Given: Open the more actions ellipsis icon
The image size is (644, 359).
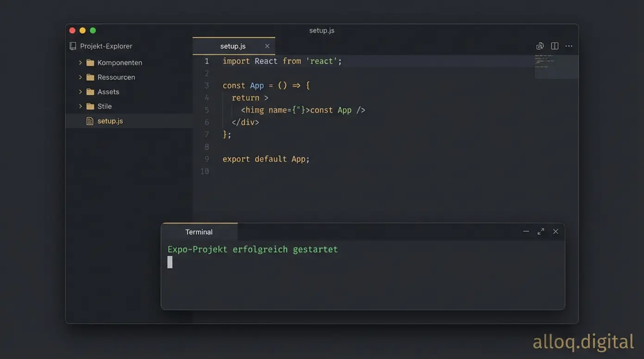Looking at the screenshot, I should click(569, 45).
